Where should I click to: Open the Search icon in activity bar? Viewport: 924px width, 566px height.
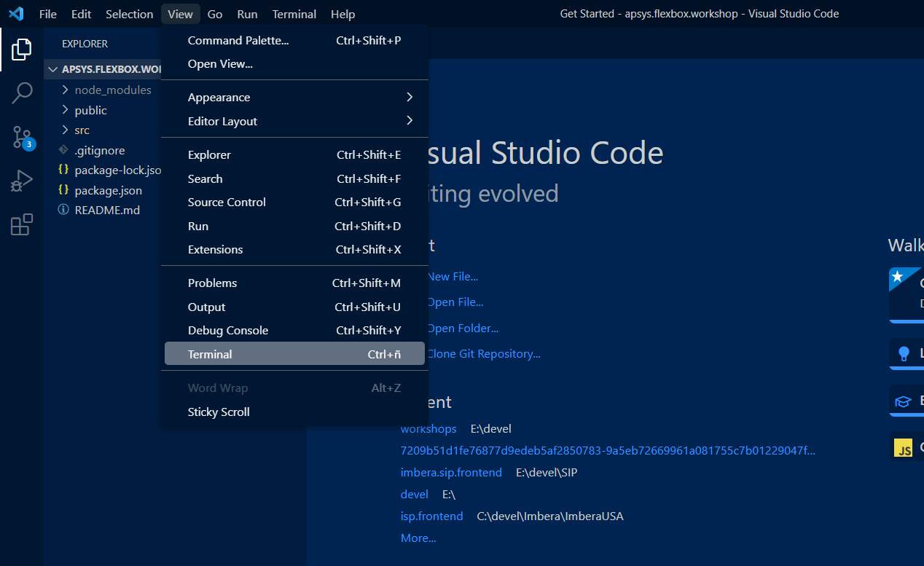pos(22,93)
